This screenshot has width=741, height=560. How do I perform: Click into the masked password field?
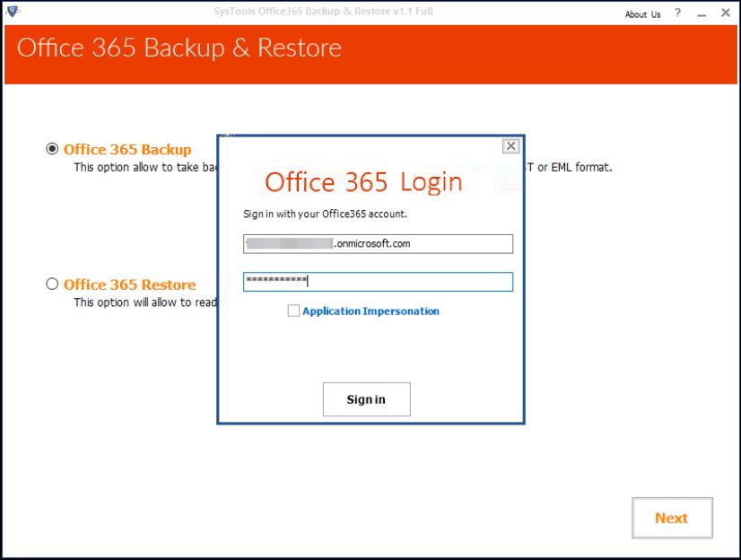tap(378, 282)
